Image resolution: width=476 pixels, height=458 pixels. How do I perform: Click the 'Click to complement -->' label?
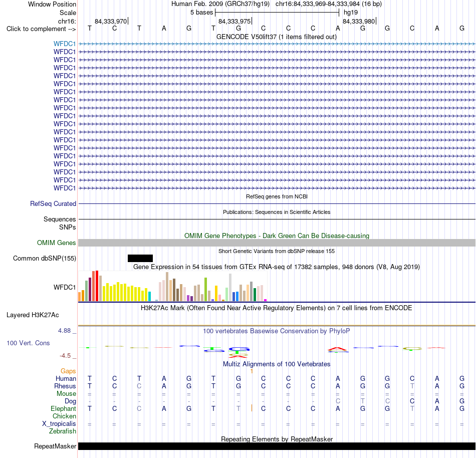click(41, 29)
